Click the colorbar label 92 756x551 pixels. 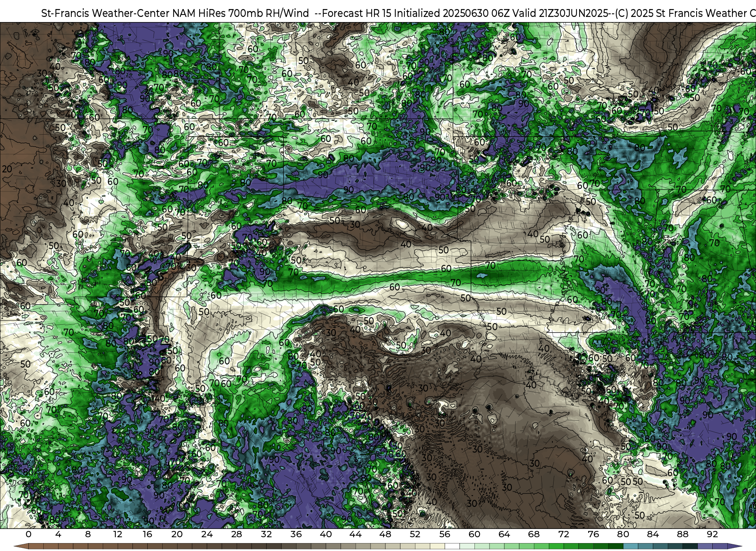click(x=712, y=534)
